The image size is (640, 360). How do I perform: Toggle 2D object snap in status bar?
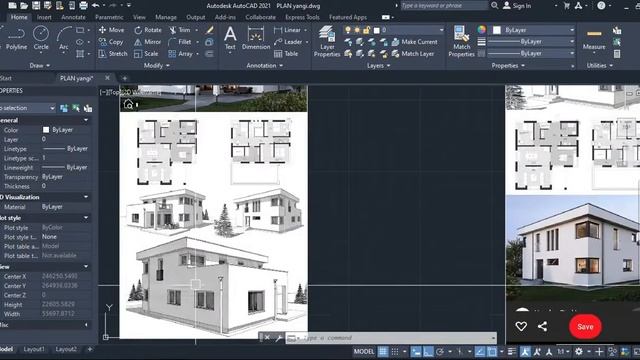click(492, 351)
